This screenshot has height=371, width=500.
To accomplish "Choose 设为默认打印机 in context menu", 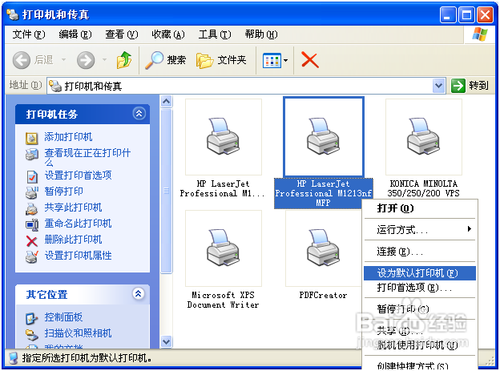I will [420, 273].
